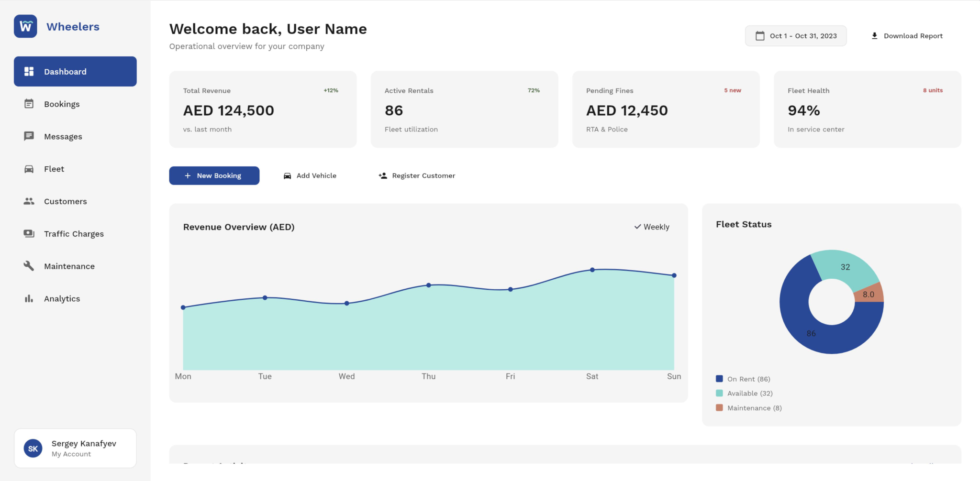Click the Fleet Status heading

pos(744,224)
